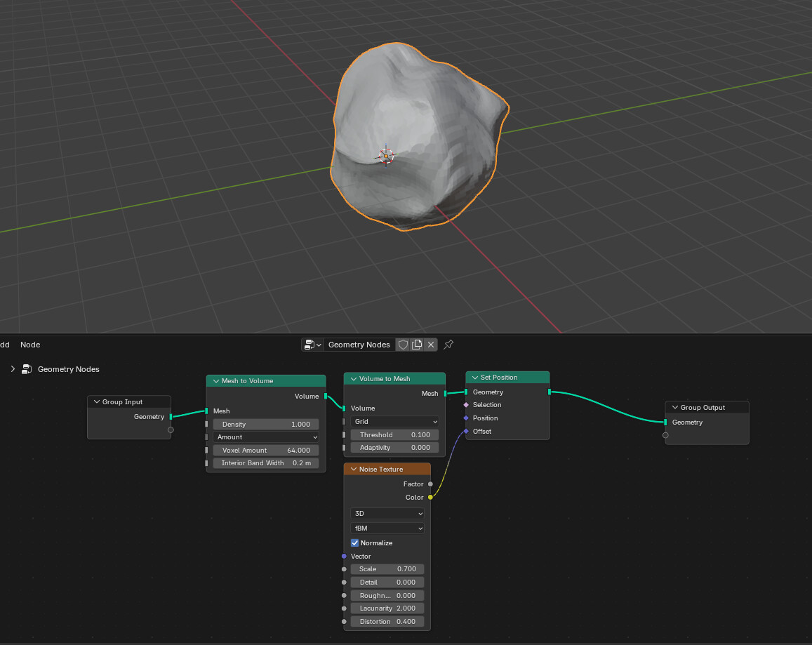The height and width of the screenshot is (645, 812).
Task: Pin the node tree with pin icon
Action: point(448,345)
